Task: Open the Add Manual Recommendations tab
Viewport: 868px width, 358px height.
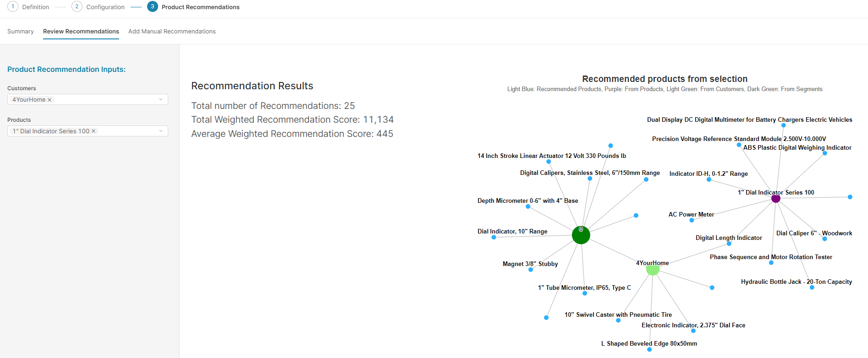Action: tap(172, 32)
